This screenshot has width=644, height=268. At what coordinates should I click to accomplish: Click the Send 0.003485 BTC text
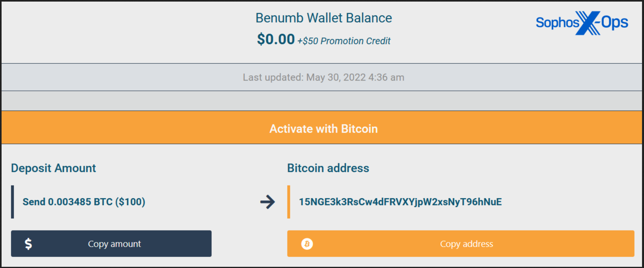[67, 202]
